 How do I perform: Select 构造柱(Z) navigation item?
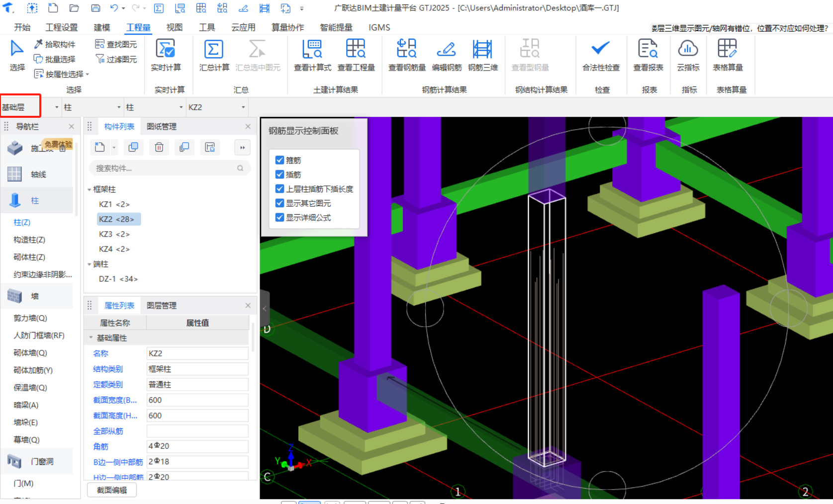click(29, 240)
